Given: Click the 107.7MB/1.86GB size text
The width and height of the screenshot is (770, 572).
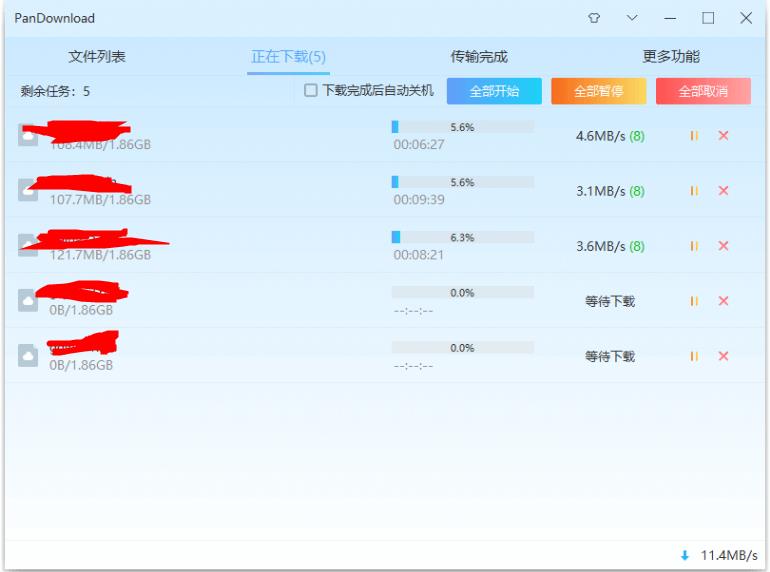Looking at the screenshot, I should (x=100, y=200).
